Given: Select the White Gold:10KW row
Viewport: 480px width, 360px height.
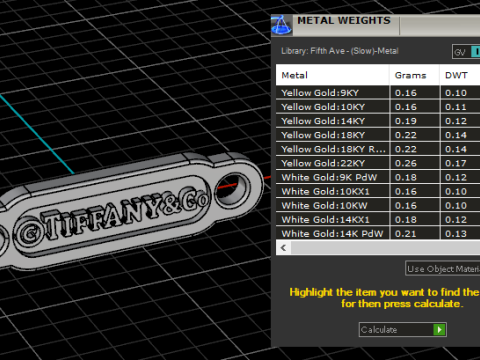Looking at the screenshot, I should coord(378,205).
